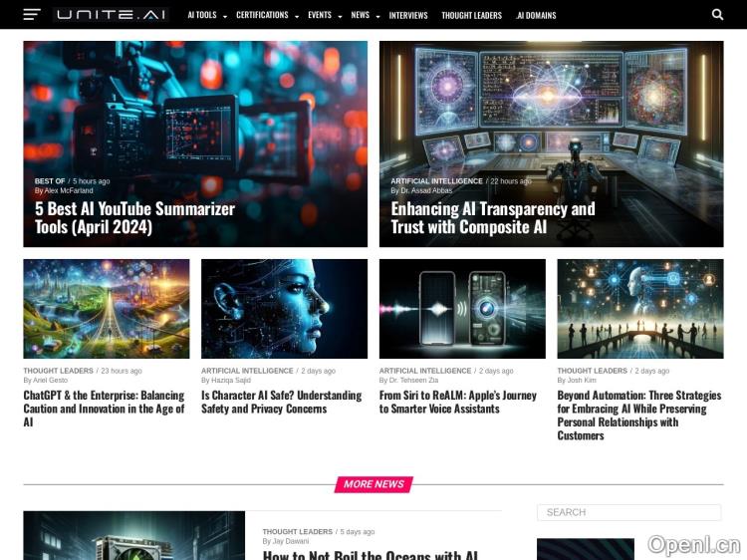
Task: Open the hamburger menu icon
Action: click(x=32, y=15)
